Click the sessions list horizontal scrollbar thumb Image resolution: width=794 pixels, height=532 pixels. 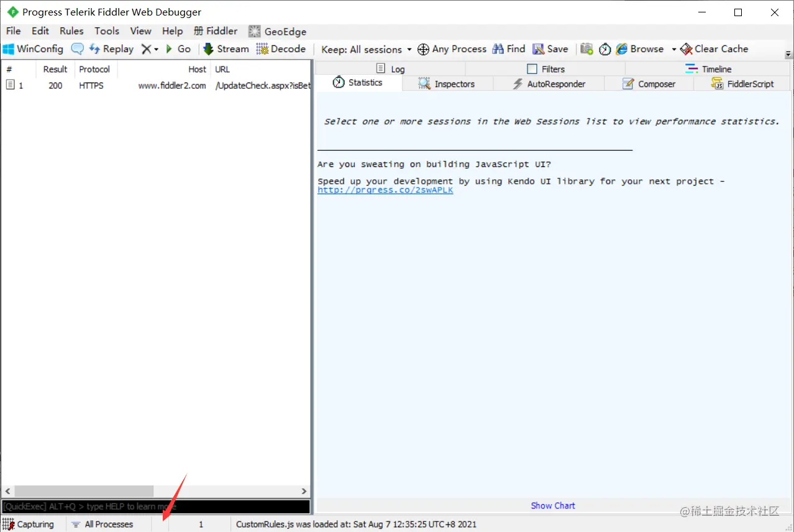[84, 491]
